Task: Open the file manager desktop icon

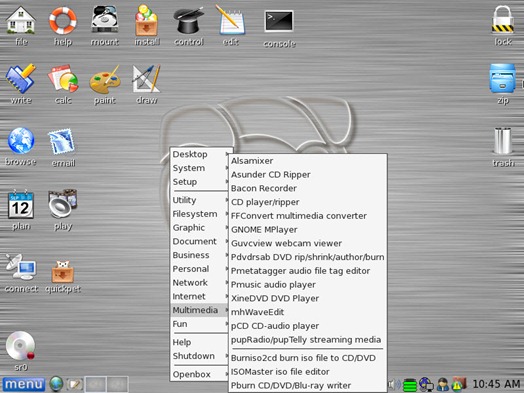Action: click(21, 21)
